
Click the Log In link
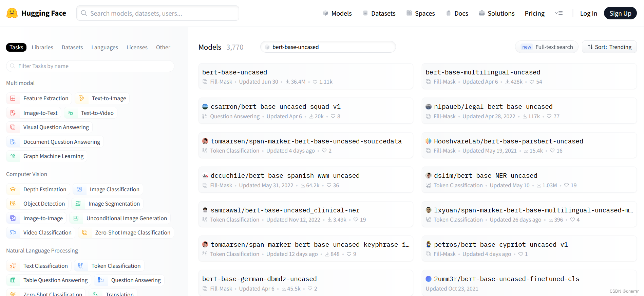588,13
